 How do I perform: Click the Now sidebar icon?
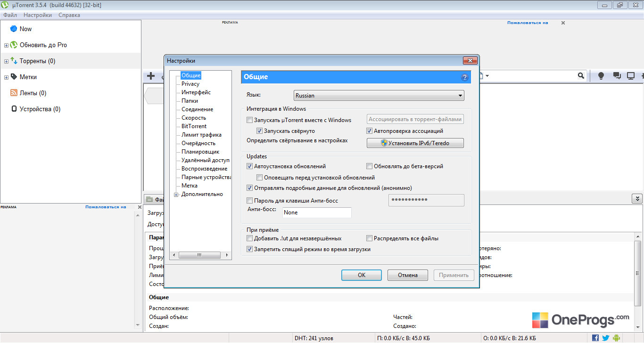tap(14, 29)
